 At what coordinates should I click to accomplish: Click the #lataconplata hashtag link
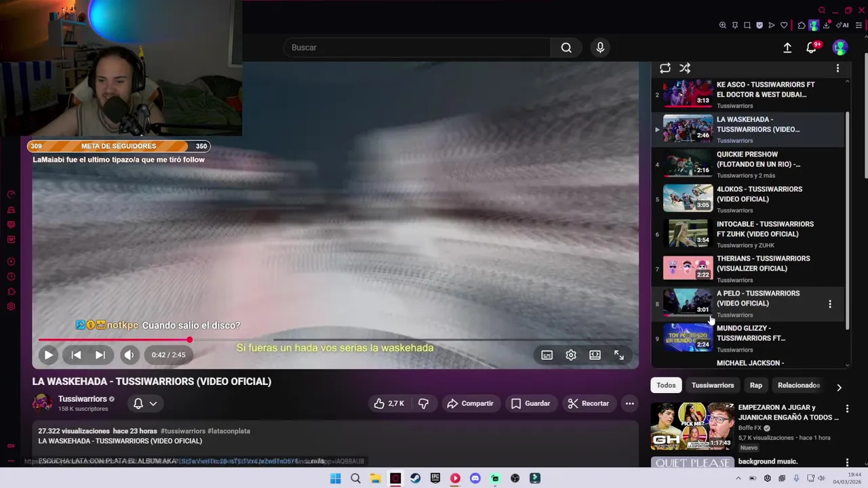[229, 431]
